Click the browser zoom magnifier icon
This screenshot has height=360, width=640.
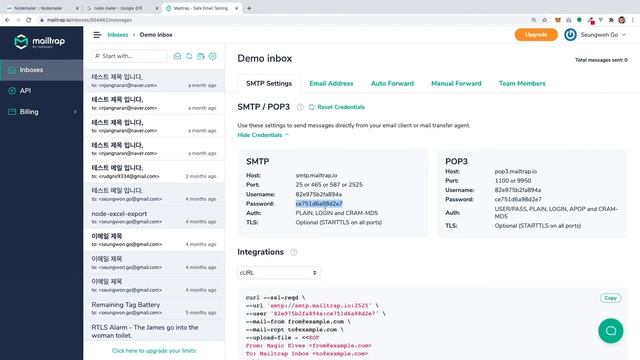point(534,20)
